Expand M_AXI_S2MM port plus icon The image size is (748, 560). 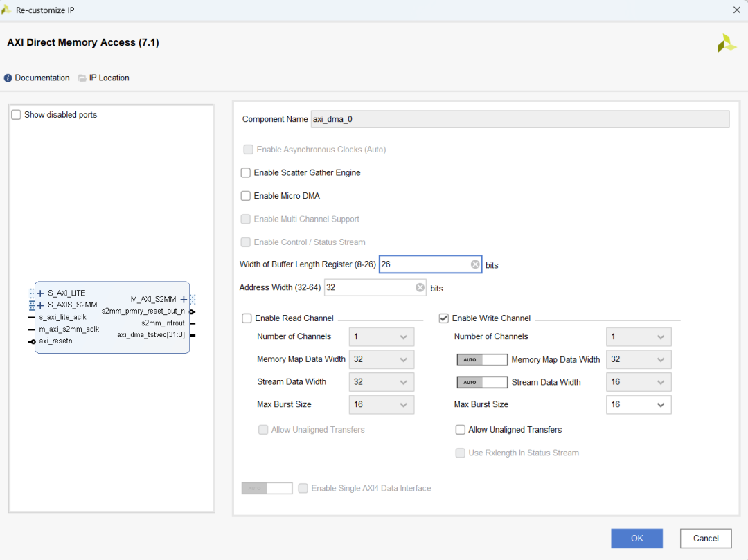click(x=184, y=300)
